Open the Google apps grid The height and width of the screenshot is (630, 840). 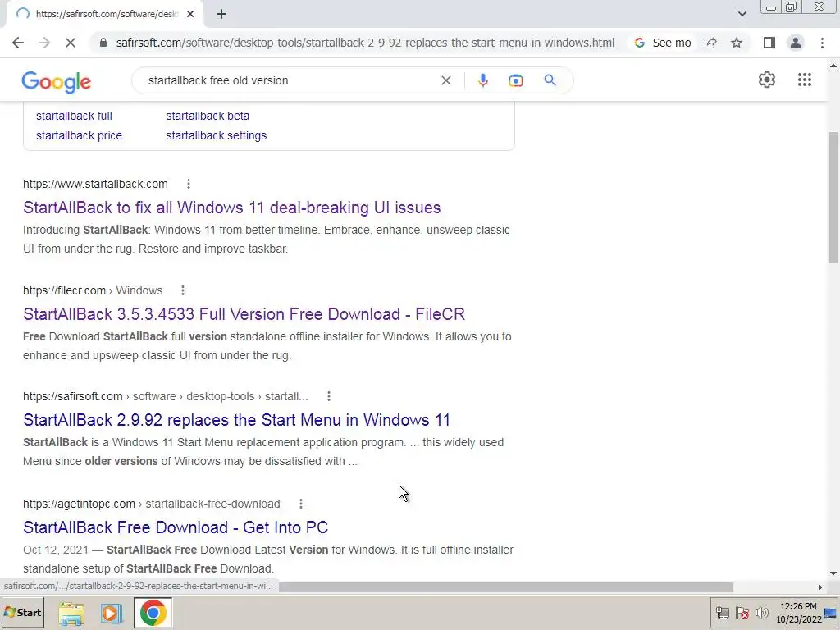pyautogui.click(x=805, y=80)
